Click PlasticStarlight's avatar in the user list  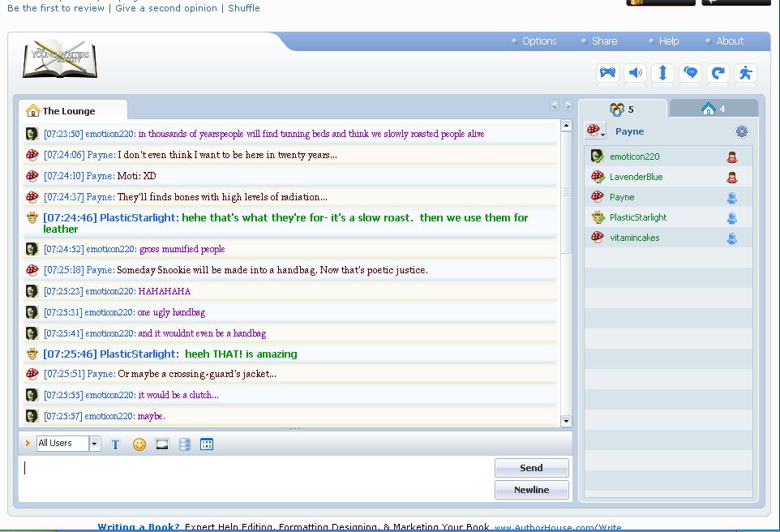597,217
